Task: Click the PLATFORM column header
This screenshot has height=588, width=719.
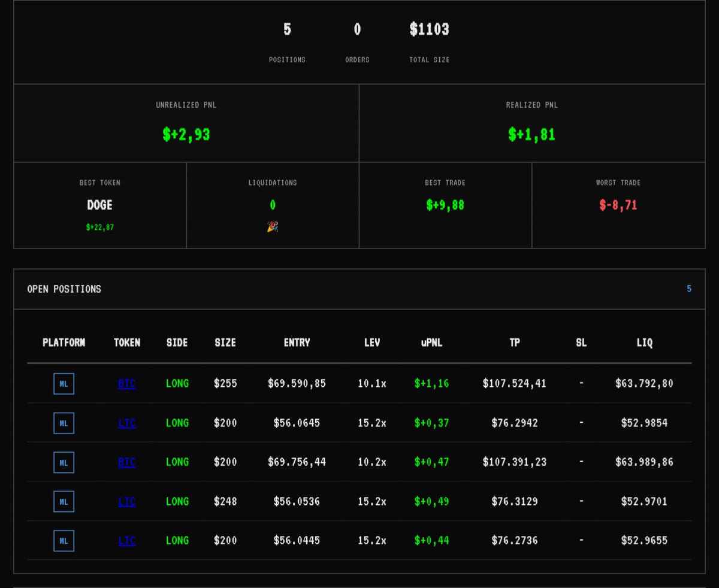Action: click(x=64, y=343)
